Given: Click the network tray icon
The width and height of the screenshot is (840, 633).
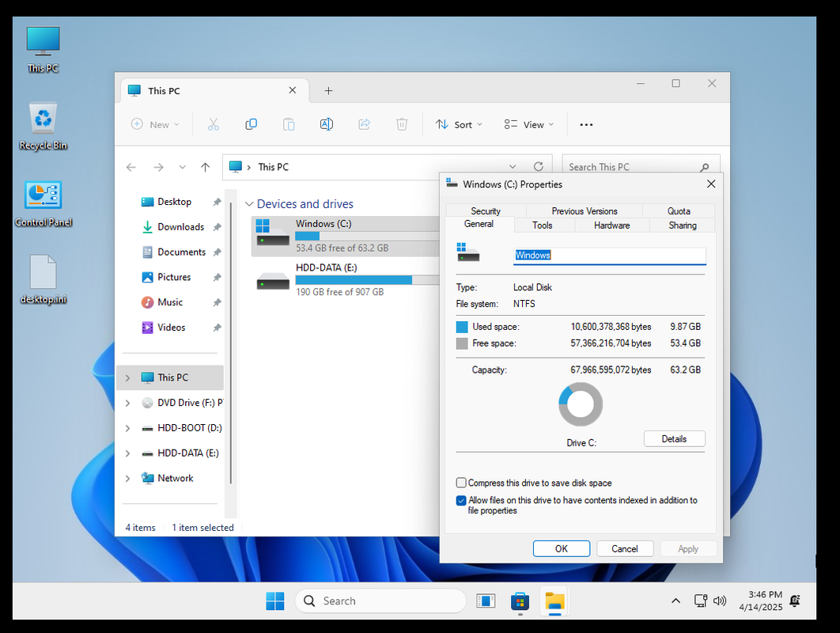Looking at the screenshot, I should click(x=701, y=601).
